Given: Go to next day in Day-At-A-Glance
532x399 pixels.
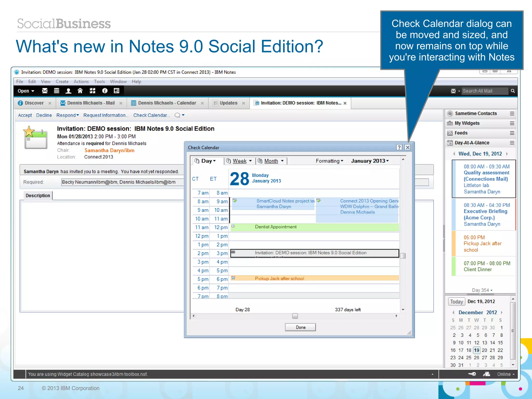Looking at the screenshot, I should (x=507, y=154).
